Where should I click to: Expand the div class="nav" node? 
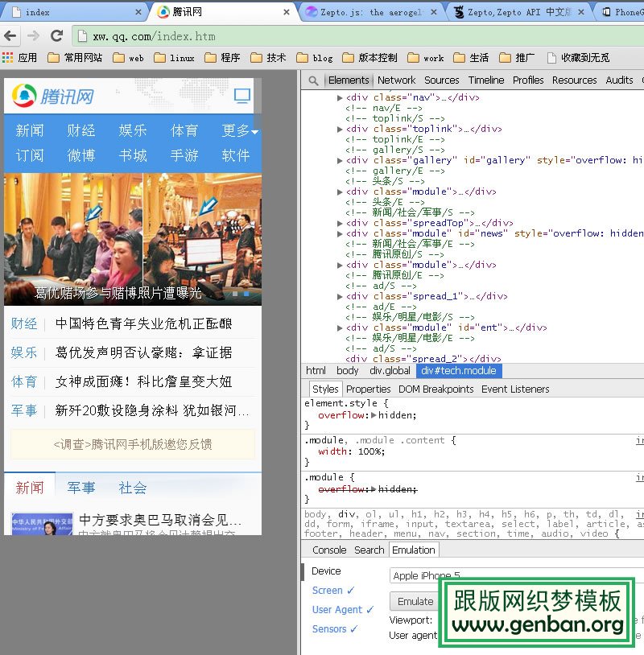tap(341, 97)
